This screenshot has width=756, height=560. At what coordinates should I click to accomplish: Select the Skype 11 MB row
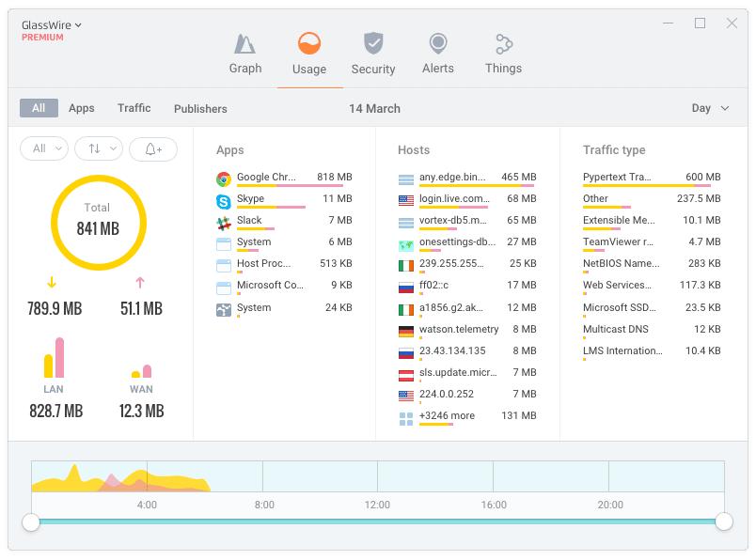pyautogui.click(x=285, y=201)
